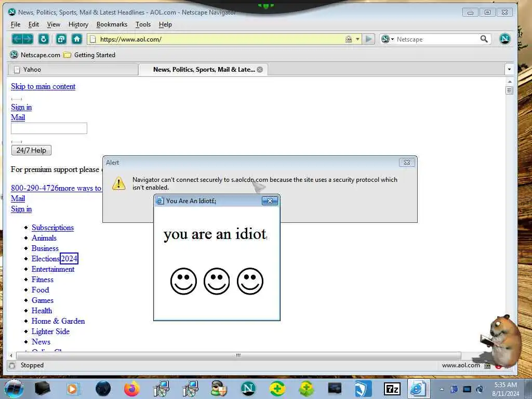
Task: Open a new tab from toolbar icon
Action: tap(61, 39)
